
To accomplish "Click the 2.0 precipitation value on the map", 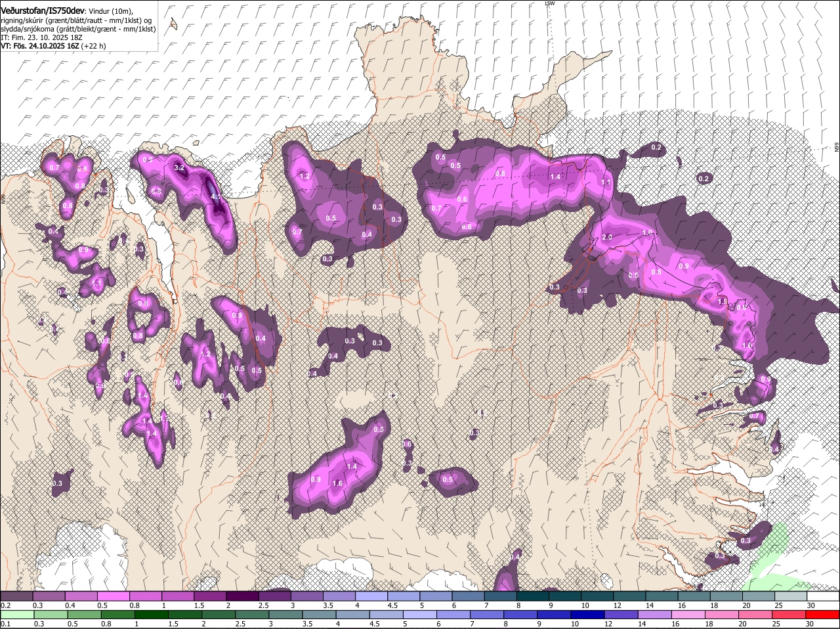I will point(607,237).
